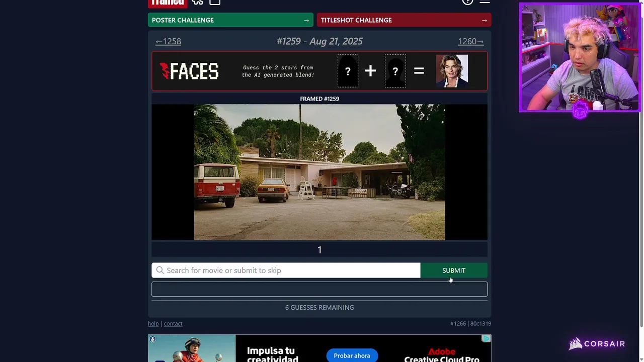Click the arrow on Titleshot Challenge banner
Viewport: 644px width, 362px height.
tap(484, 20)
